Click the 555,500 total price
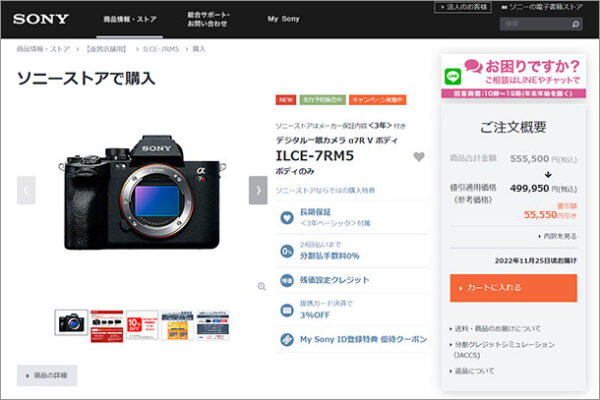The width and height of the screenshot is (600, 400). click(530, 158)
